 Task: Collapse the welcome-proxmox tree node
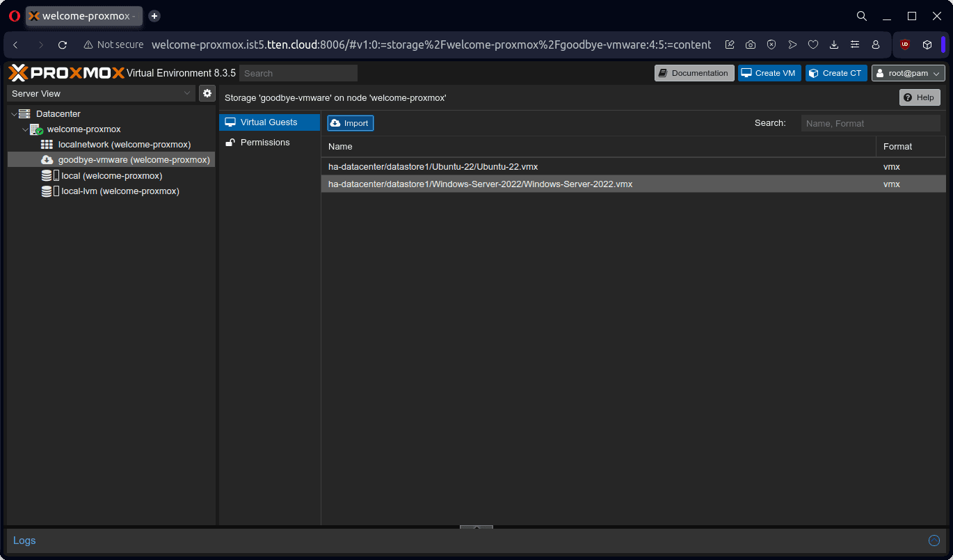[25, 129]
